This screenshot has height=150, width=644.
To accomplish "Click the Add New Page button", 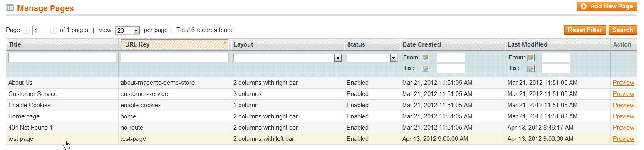I will [x=607, y=6].
